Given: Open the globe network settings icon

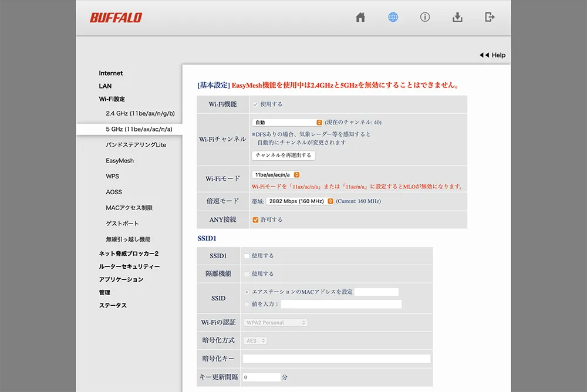Looking at the screenshot, I should pos(393,17).
